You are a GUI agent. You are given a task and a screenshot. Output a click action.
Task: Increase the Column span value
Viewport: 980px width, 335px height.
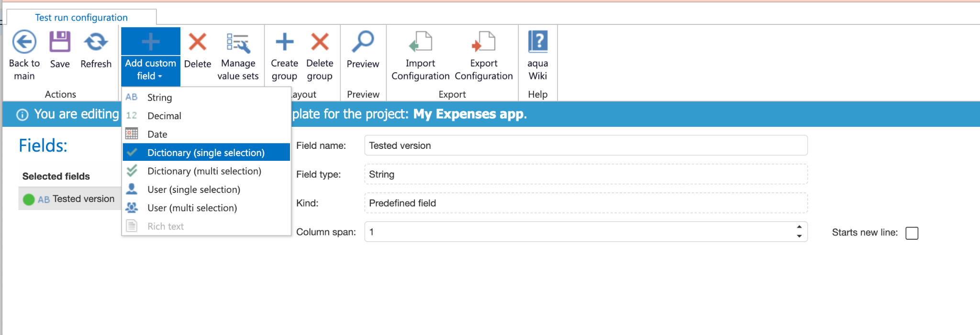799,227
